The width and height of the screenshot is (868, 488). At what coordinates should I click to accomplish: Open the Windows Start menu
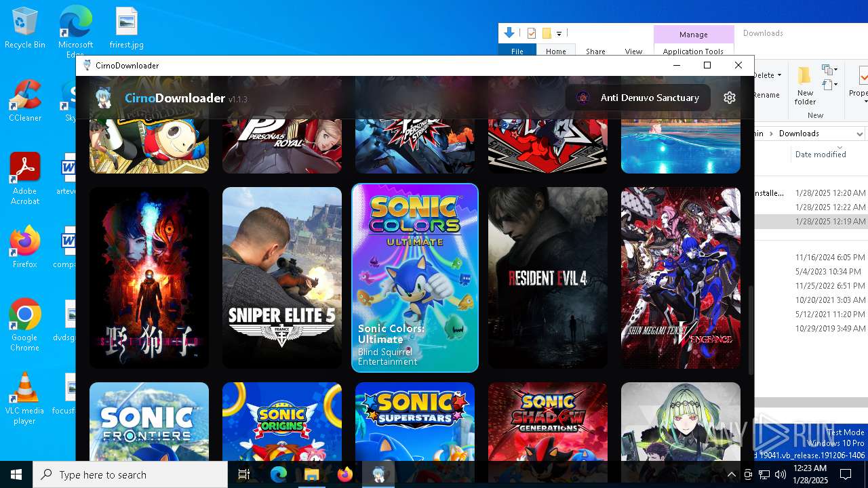tap(16, 474)
